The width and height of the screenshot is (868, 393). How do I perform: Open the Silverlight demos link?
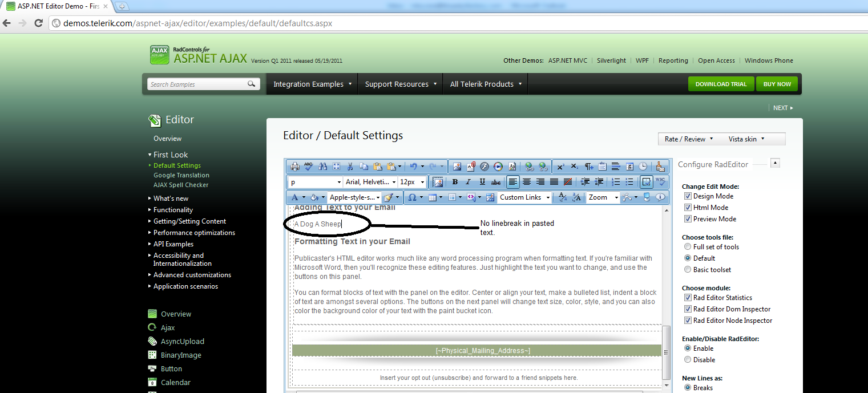click(x=611, y=60)
